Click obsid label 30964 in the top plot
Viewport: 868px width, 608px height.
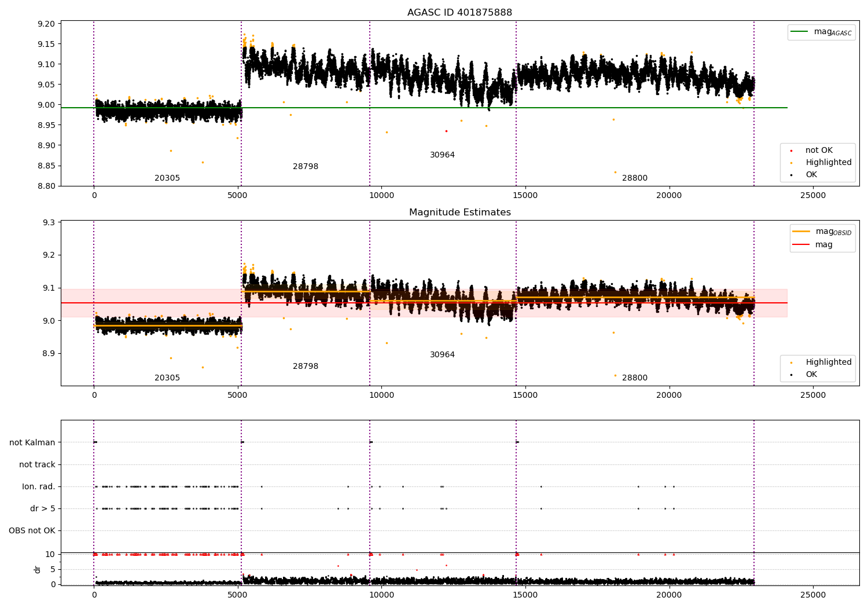(442, 155)
